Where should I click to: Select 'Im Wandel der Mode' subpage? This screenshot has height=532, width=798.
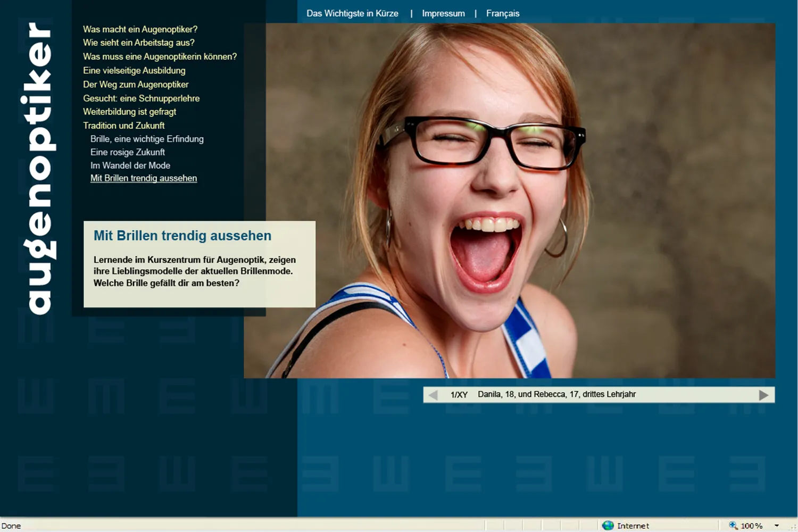tap(130, 165)
